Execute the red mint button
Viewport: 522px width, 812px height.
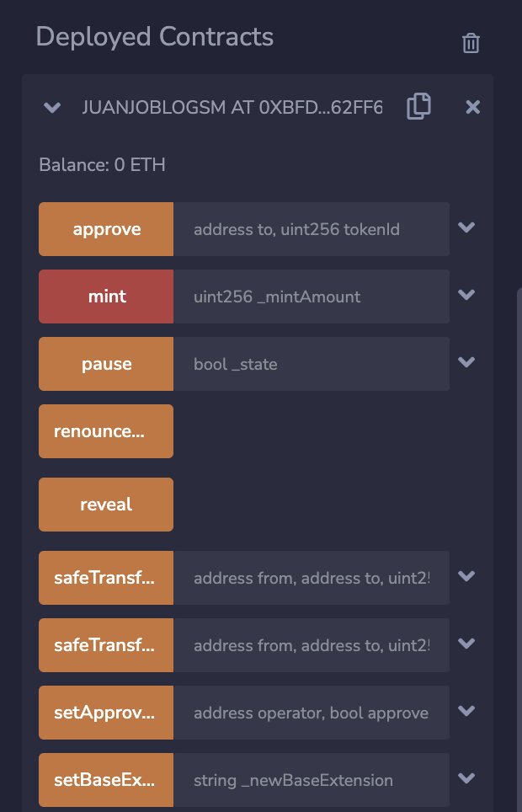point(106,296)
